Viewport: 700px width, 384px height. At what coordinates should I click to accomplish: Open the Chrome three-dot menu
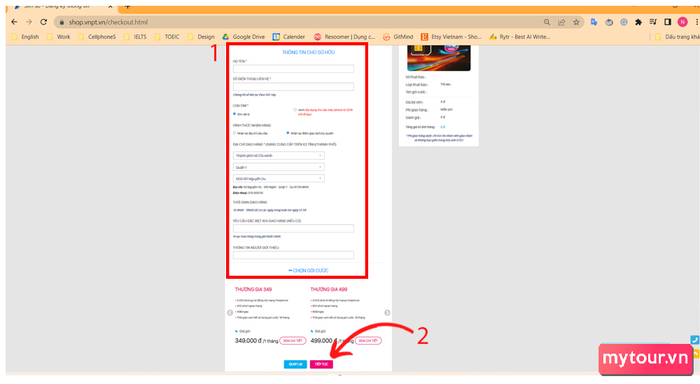click(x=696, y=22)
